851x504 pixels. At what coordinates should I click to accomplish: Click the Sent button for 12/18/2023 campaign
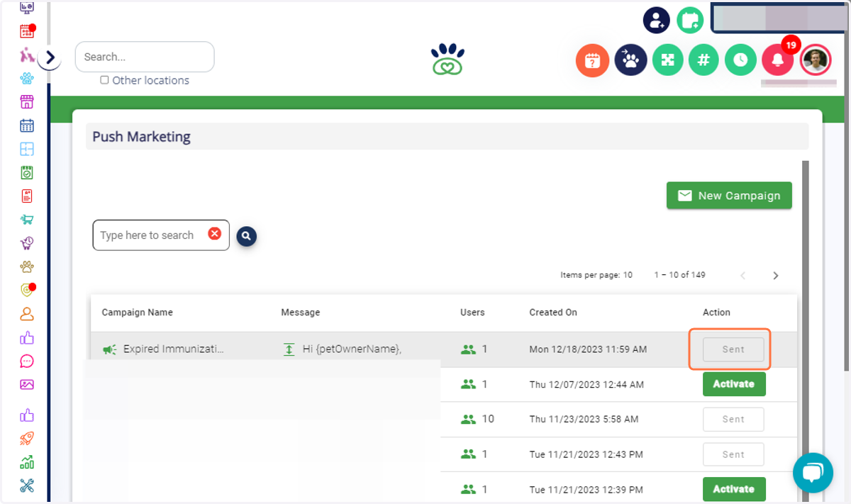click(x=733, y=349)
